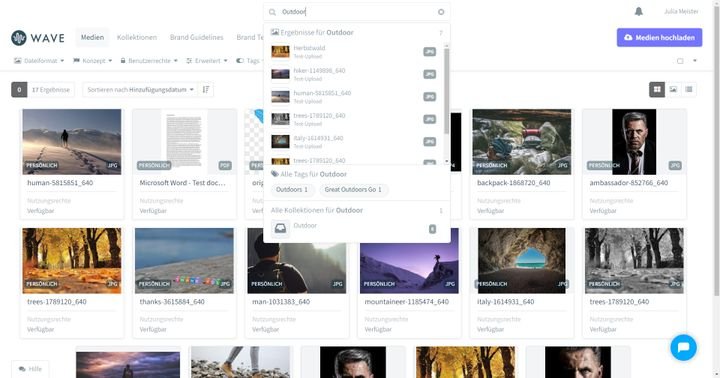Click the search results dropdown scrollbar
720x378 pixels.
pyautogui.click(x=446, y=91)
